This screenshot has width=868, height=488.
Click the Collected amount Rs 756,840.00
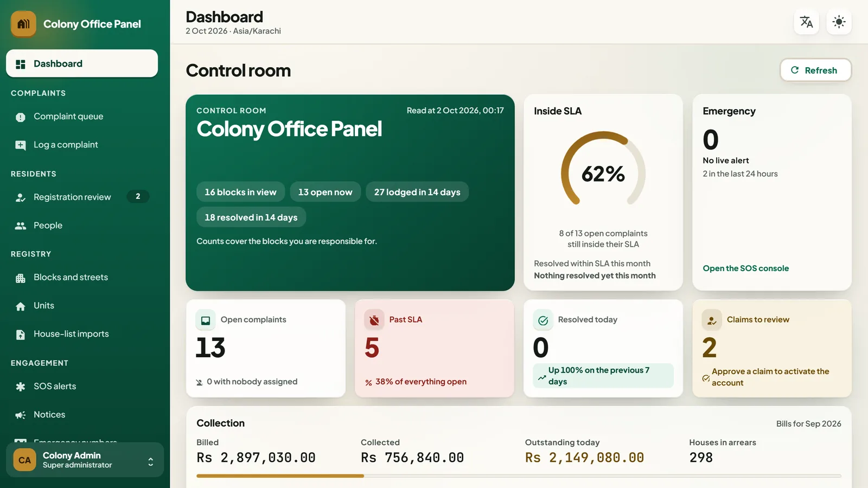412,458
